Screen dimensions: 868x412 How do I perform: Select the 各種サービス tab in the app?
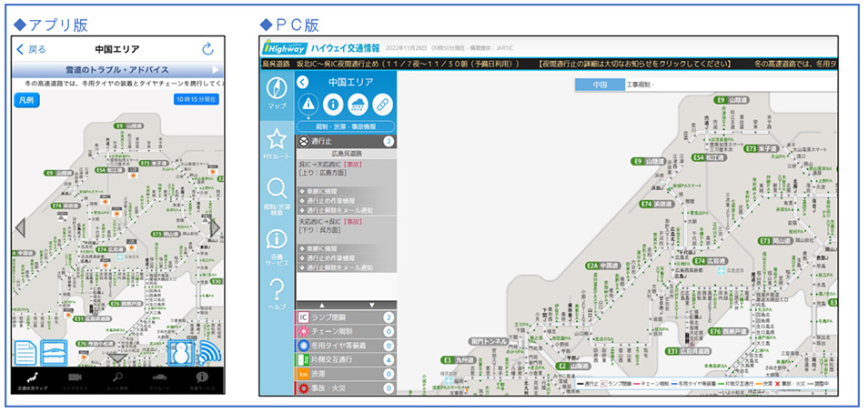pyautogui.click(x=201, y=380)
